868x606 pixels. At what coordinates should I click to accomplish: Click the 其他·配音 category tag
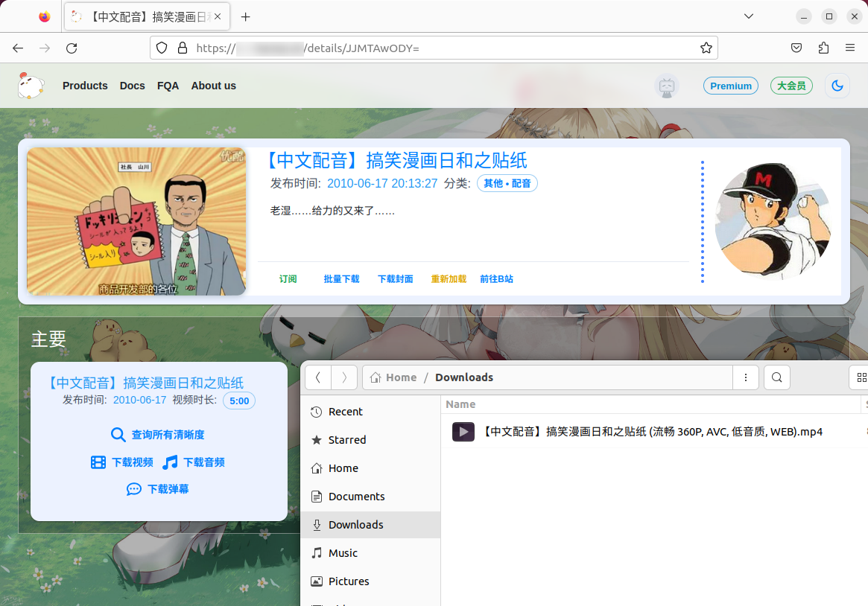[507, 184]
